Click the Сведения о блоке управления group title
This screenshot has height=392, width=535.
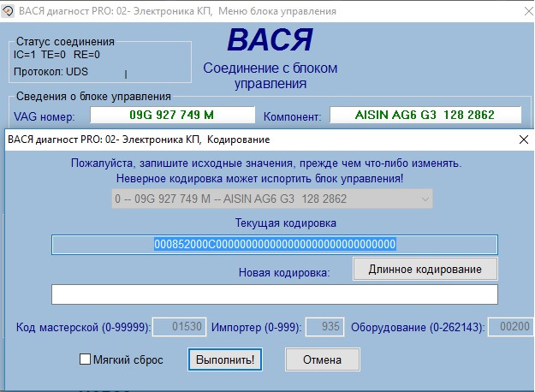click(x=93, y=96)
